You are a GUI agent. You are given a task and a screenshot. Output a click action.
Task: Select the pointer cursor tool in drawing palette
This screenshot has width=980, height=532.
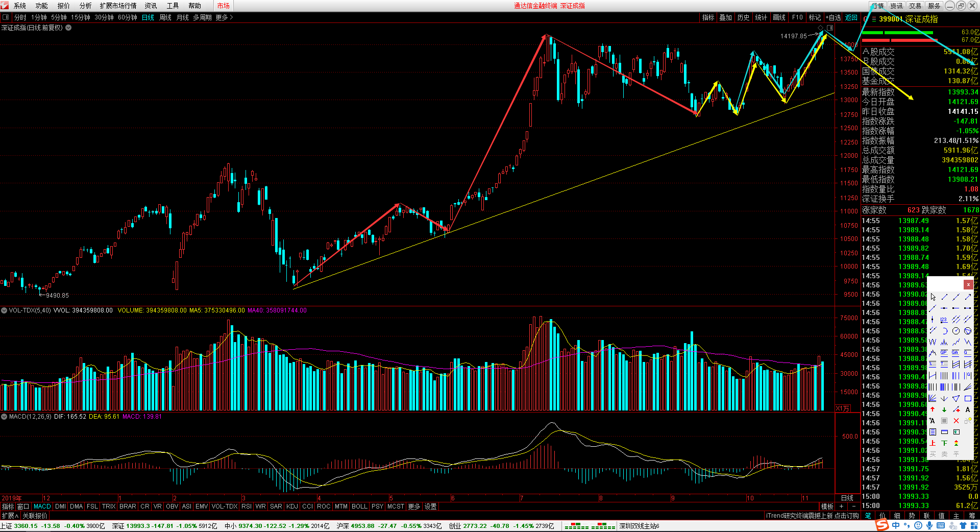[933, 297]
